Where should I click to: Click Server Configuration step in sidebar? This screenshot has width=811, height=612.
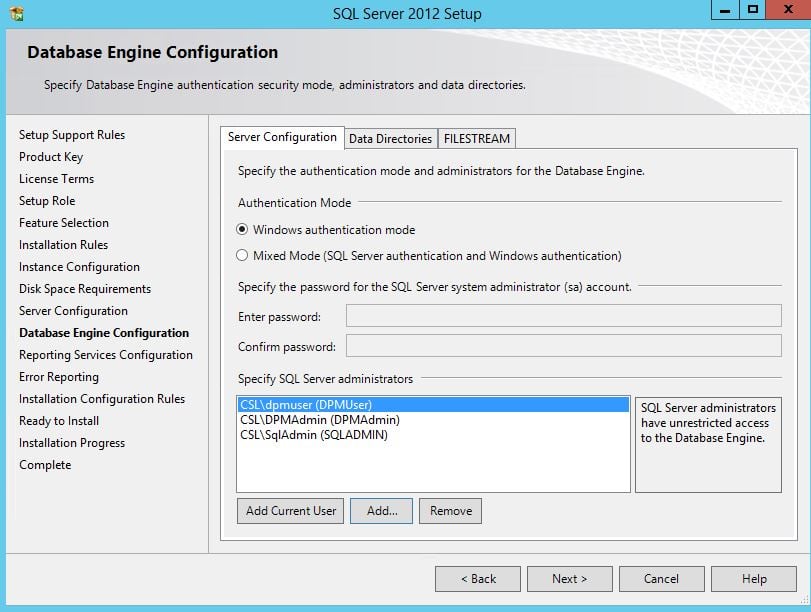(73, 311)
